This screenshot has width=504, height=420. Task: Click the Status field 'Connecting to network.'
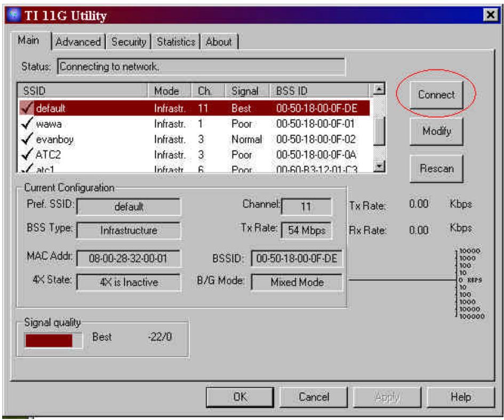201,67
